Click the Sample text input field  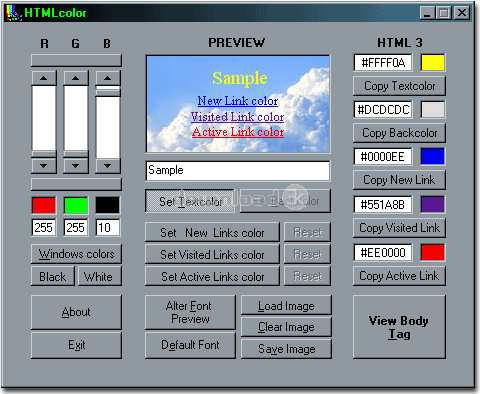pyautogui.click(x=238, y=171)
